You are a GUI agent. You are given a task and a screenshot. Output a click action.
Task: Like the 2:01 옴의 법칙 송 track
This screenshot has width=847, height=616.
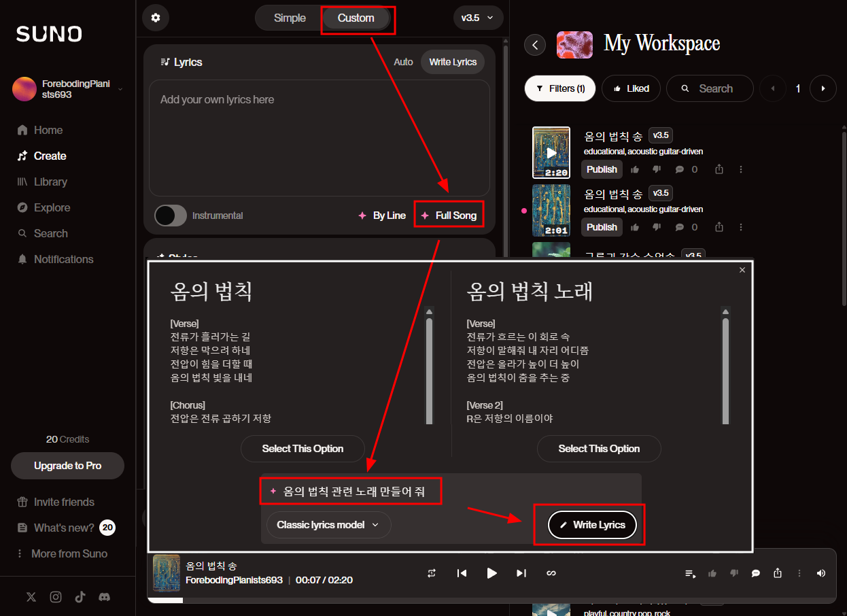635,227
